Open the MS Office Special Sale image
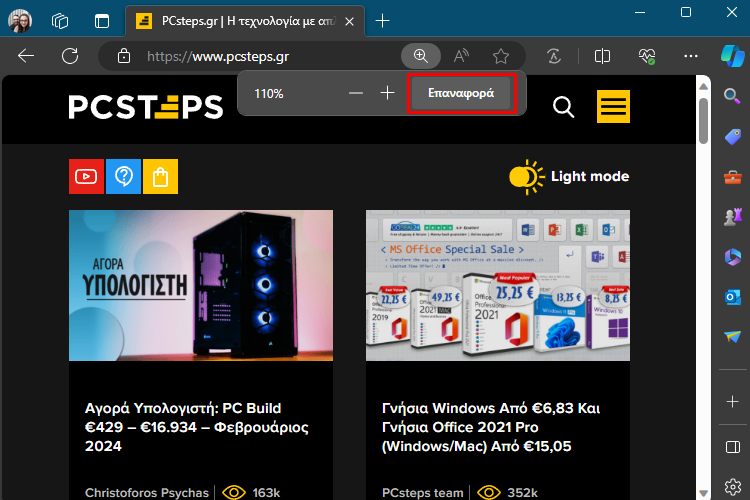The width and height of the screenshot is (750, 500). click(498, 285)
